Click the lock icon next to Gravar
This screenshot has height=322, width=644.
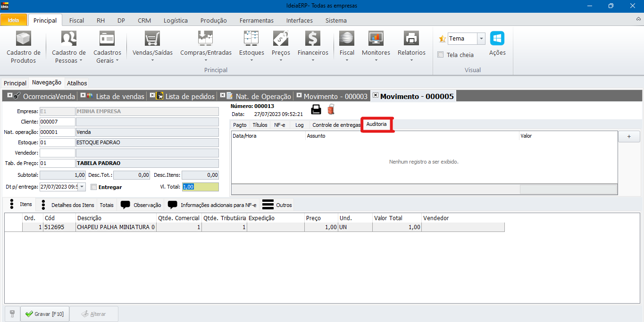[x=12, y=314]
